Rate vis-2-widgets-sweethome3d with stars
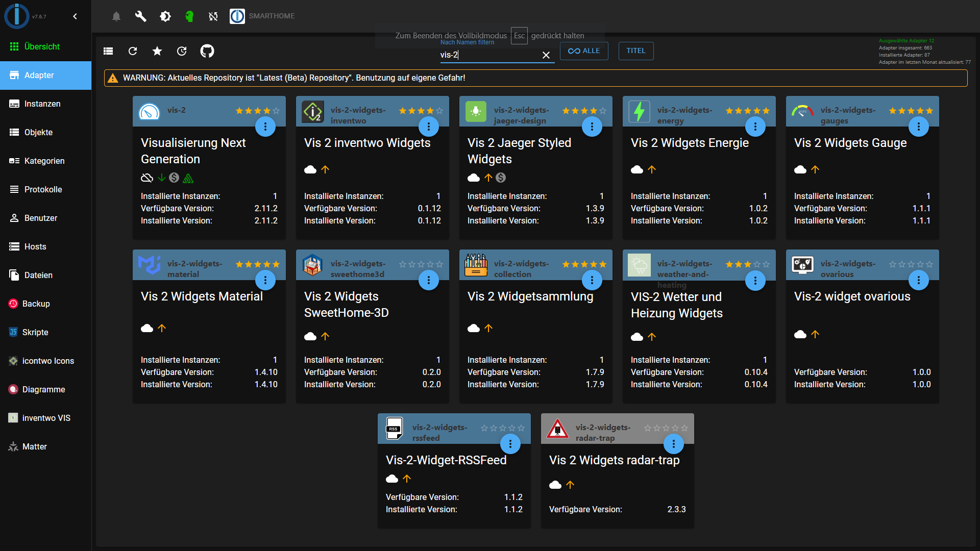Screen dimensions: 980x551 pos(421,264)
